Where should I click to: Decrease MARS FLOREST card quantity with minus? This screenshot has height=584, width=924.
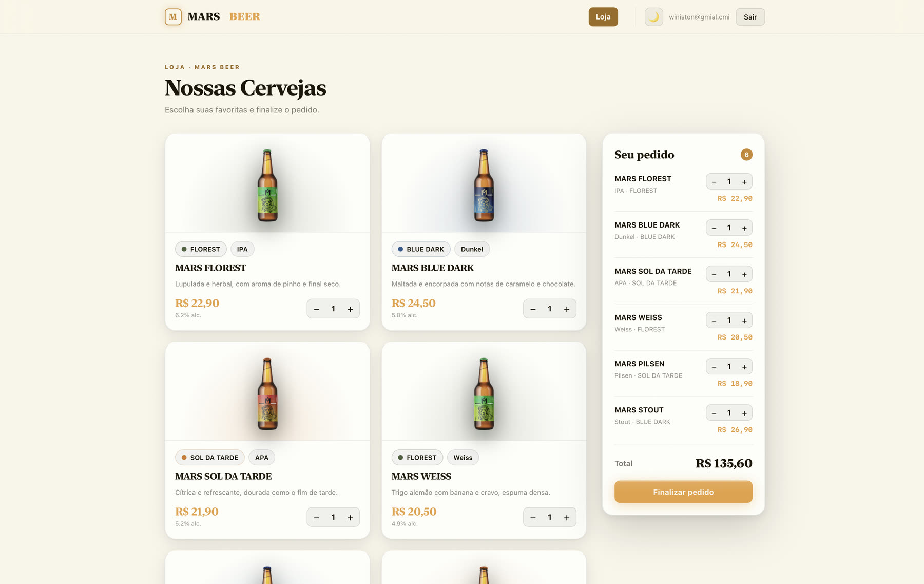317,309
